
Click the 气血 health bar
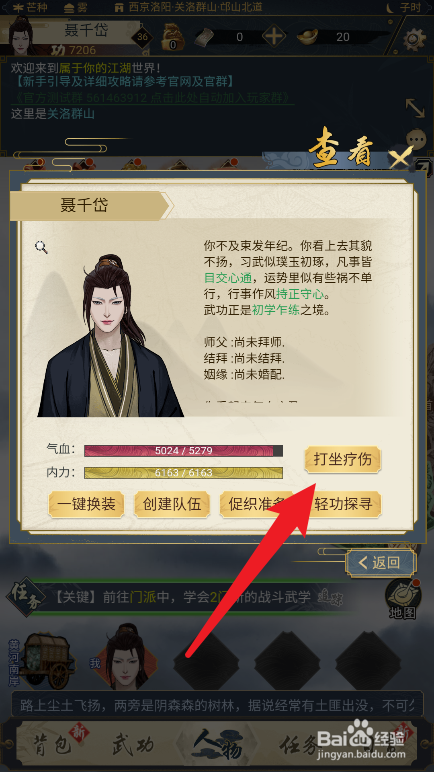(x=183, y=450)
